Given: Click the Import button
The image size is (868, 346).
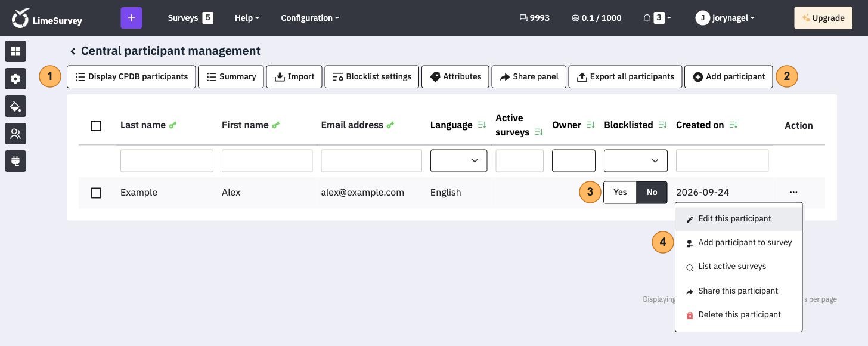Looking at the screenshot, I should click(x=294, y=76).
